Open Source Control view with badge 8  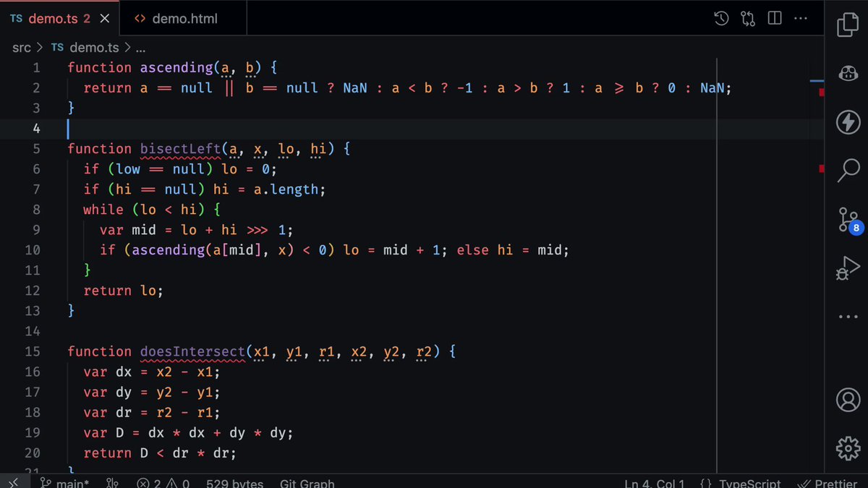[x=848, y=220]
